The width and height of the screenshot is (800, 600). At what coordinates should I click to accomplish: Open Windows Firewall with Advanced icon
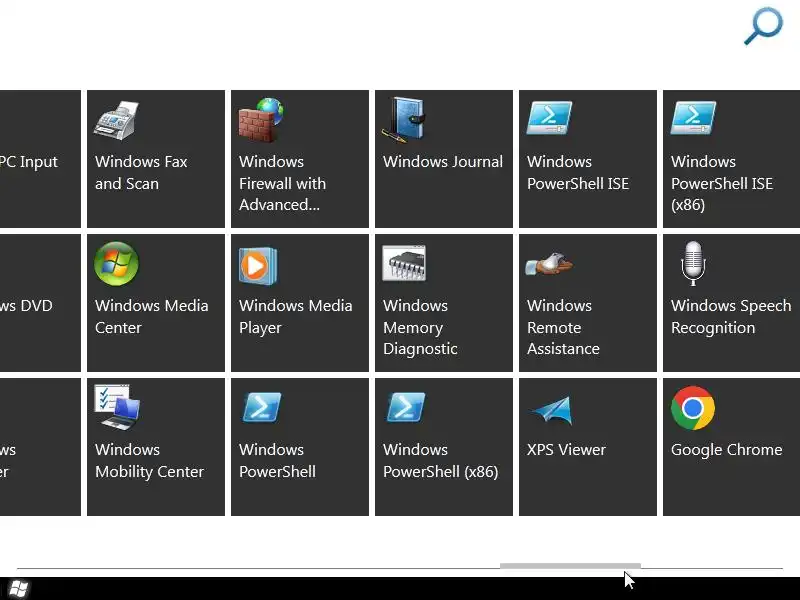(x=261, y=120)
